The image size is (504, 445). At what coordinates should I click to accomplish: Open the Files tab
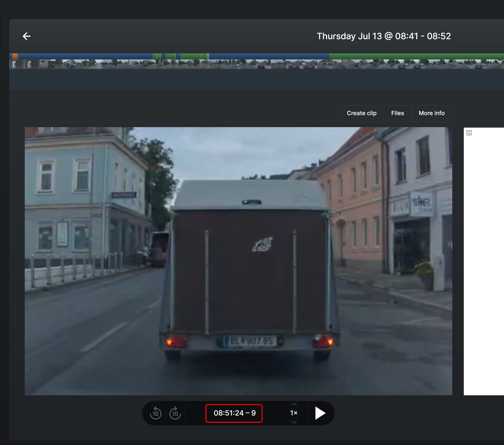(397, 113)
